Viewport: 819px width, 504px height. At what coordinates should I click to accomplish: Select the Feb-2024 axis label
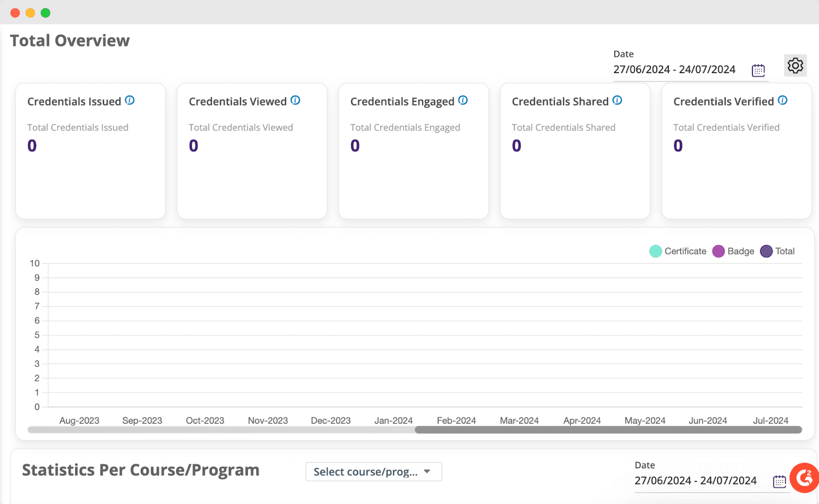point(457,421)
